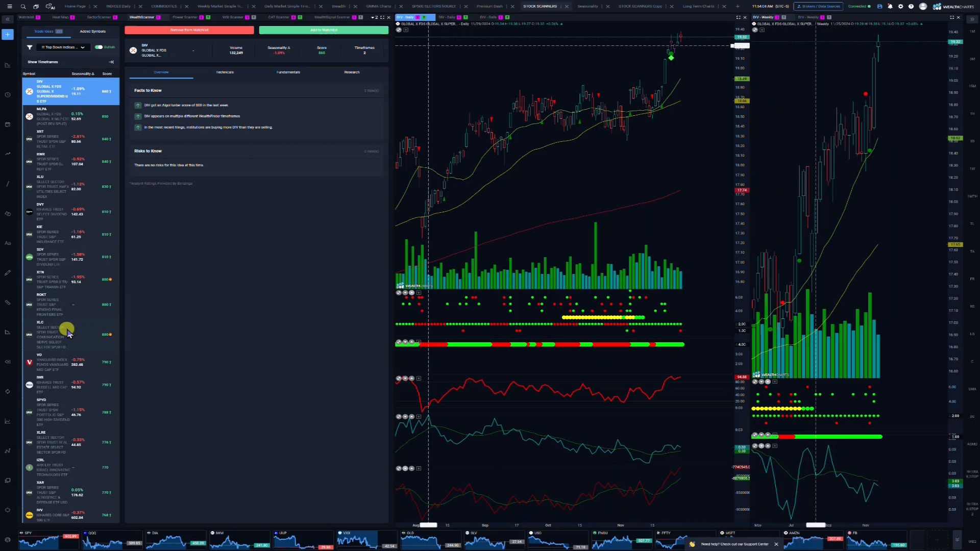Maximize the scanner panel
The height and width of the screenshot is (551, 980).
[x=382, y=17]
